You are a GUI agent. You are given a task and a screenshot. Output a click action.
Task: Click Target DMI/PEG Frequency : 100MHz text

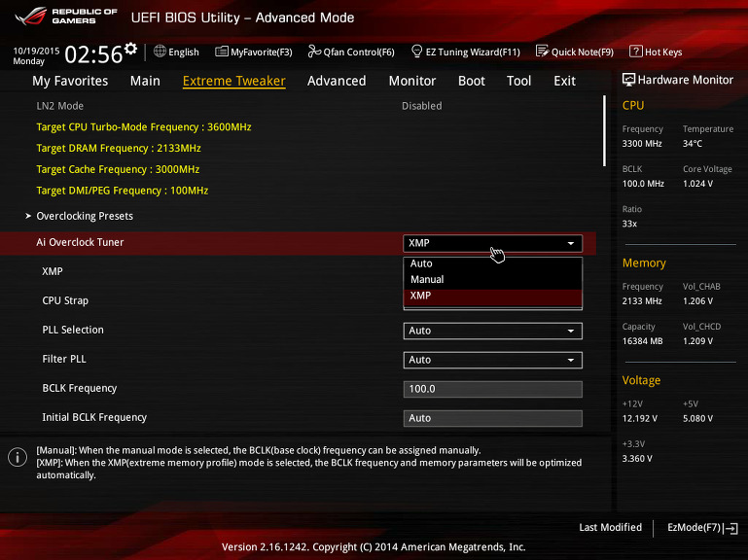123,191
